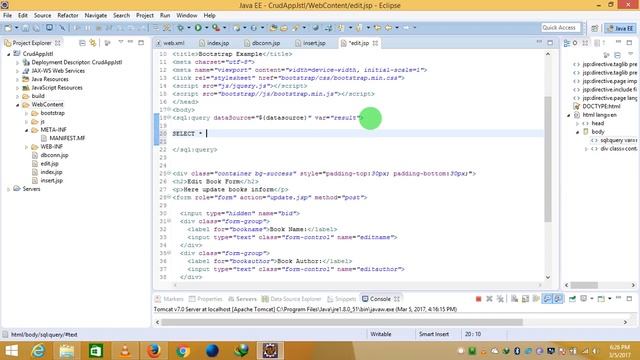Click the Open Perspective icon
640x360 pixels.
(594, 28)
